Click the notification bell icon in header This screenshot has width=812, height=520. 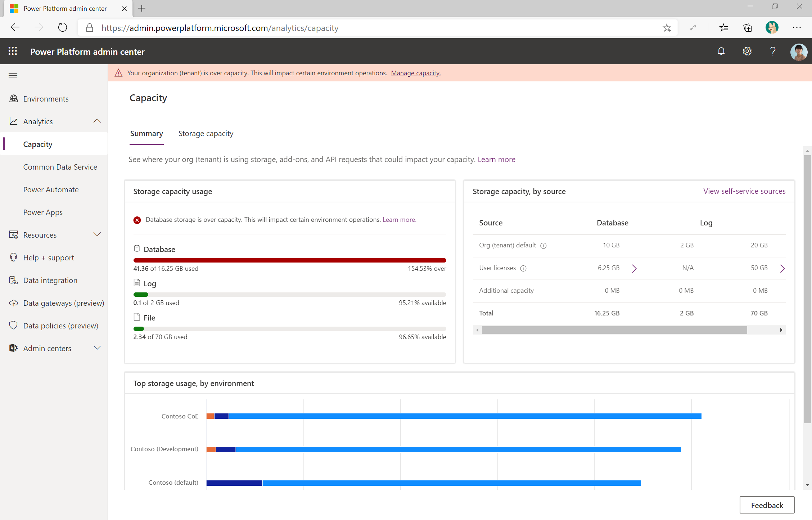click(721, 52)
